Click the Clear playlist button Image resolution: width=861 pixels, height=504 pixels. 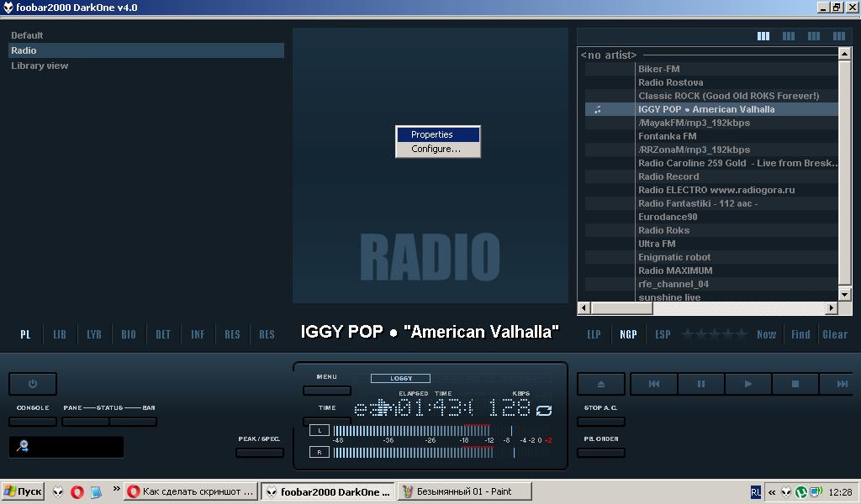click(835, 334)
